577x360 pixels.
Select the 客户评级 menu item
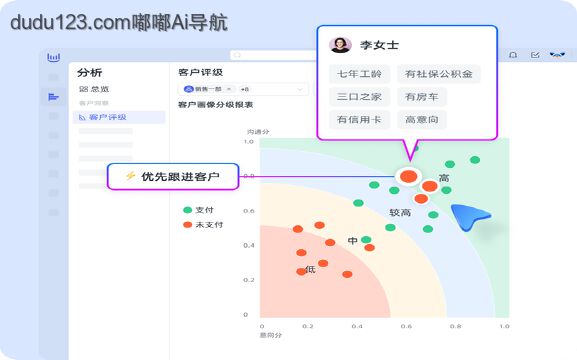tap(119, 117)
